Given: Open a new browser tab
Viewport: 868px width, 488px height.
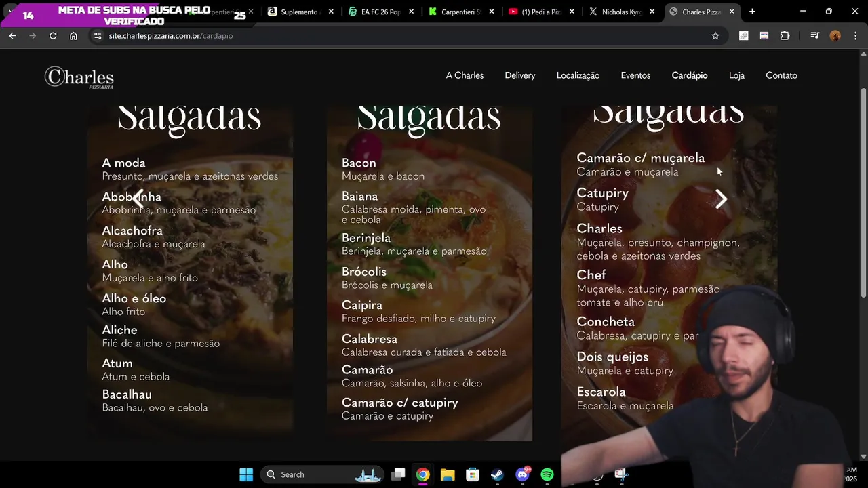Looking at the screenshot, I should (752, 12).
